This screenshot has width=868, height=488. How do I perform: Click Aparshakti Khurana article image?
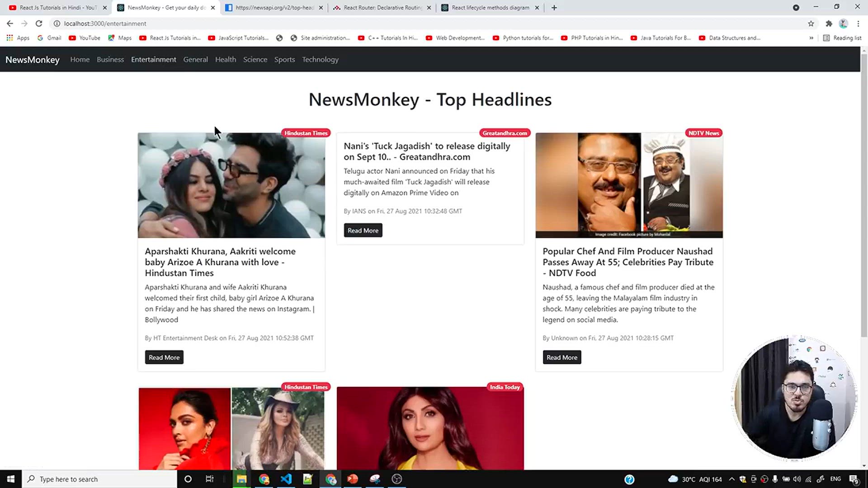click(231, 185)
